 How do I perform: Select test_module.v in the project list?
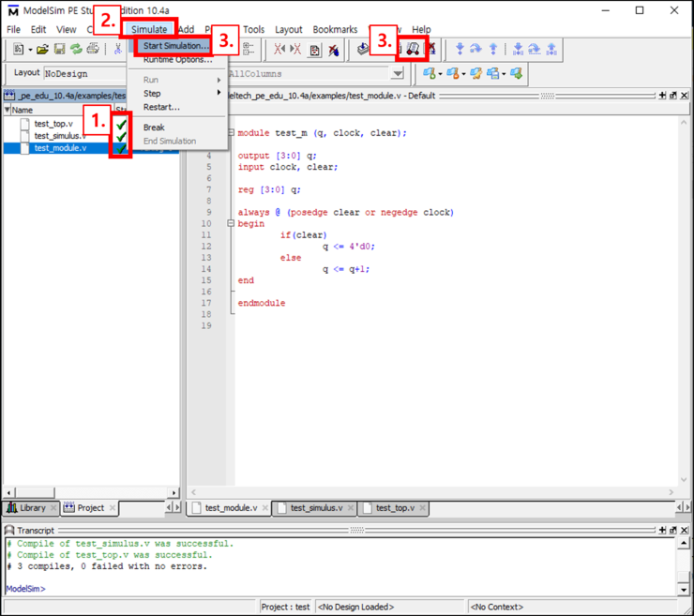coord(61,148)
